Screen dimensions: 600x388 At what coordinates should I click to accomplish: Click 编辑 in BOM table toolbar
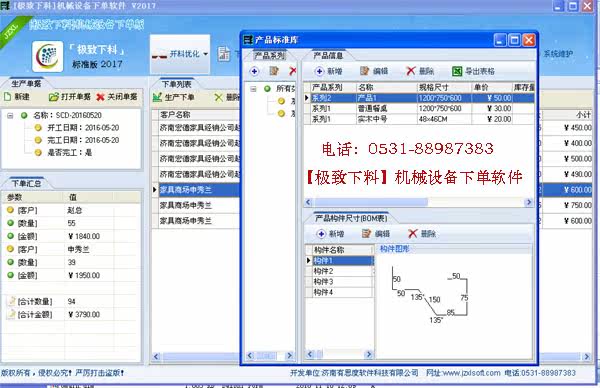[x=376, y=234]
